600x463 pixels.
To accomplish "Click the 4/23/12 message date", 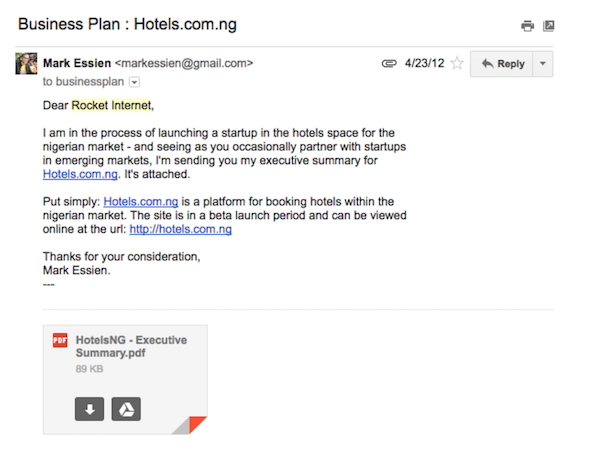I will point(424,64).
